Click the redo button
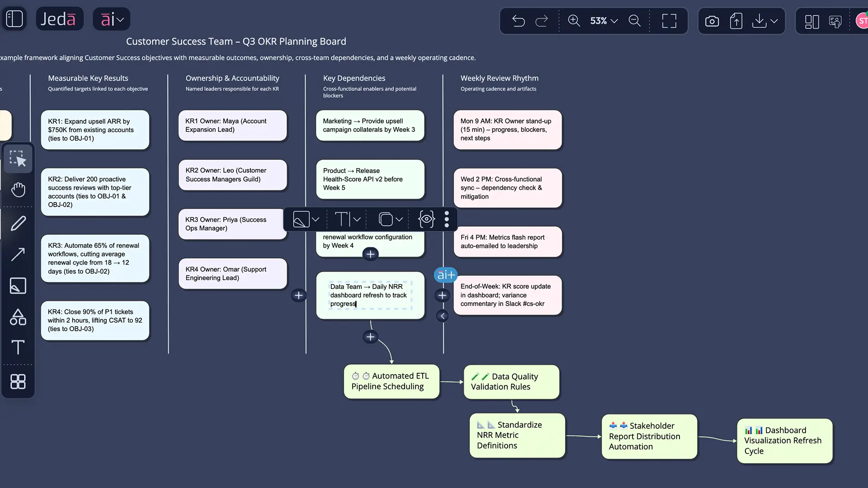 [x=541, y=21]
